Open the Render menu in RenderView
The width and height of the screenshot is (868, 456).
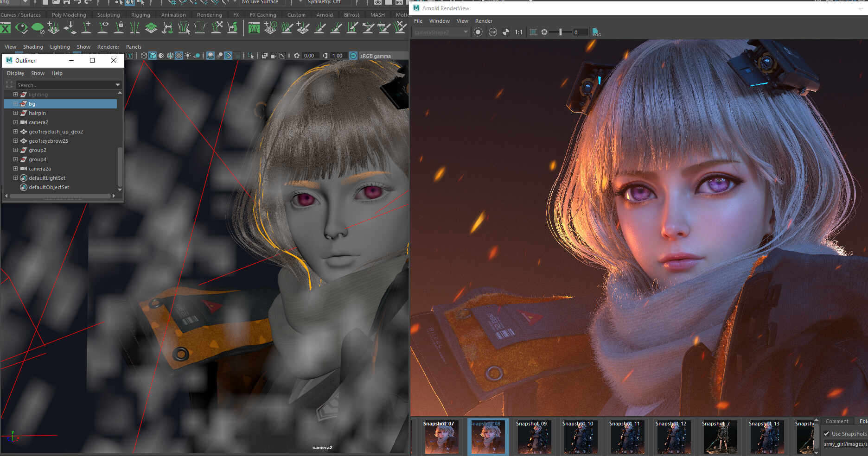point(484,21)
